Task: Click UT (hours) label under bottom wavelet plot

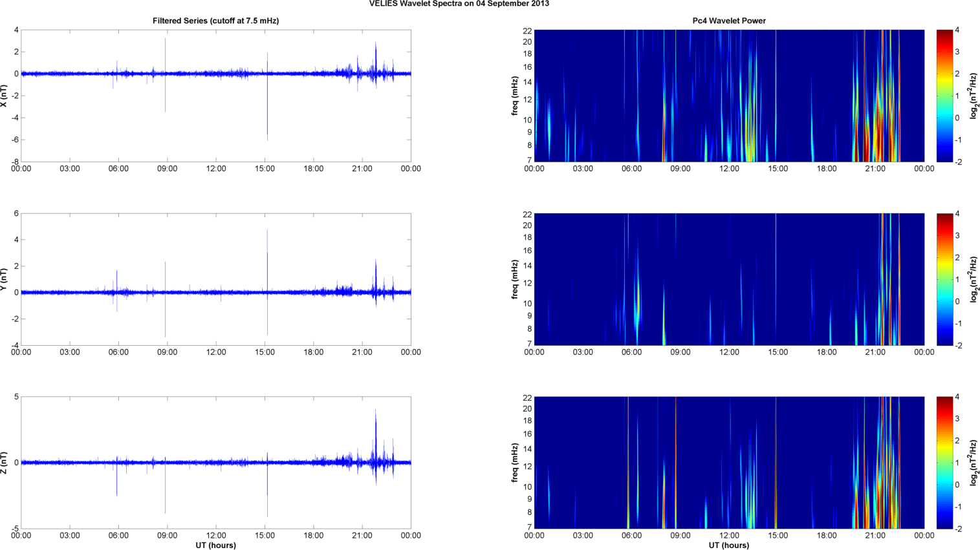Action: (x=729, y=545)
